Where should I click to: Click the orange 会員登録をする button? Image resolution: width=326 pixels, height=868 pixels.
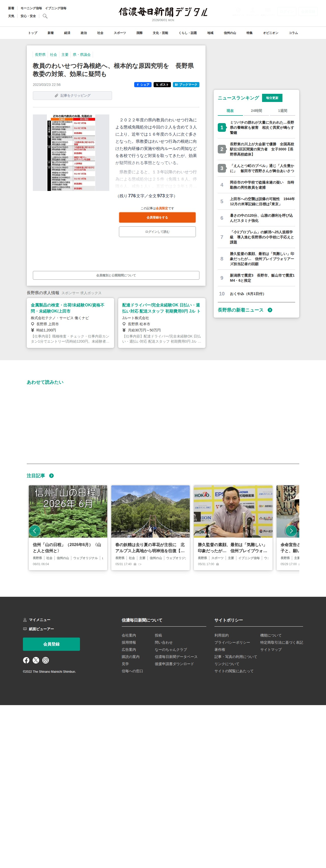pyautogui.click(x=157, y=217)
